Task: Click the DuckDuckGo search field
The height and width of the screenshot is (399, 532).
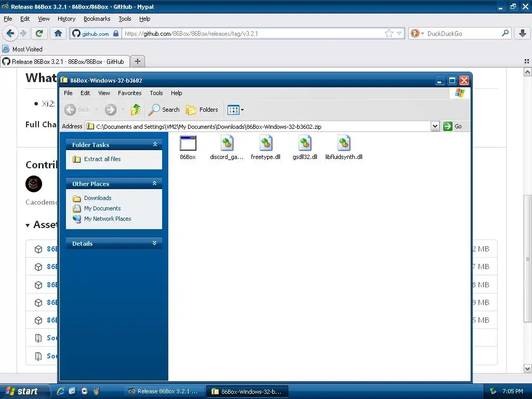Action: [463, 34]
